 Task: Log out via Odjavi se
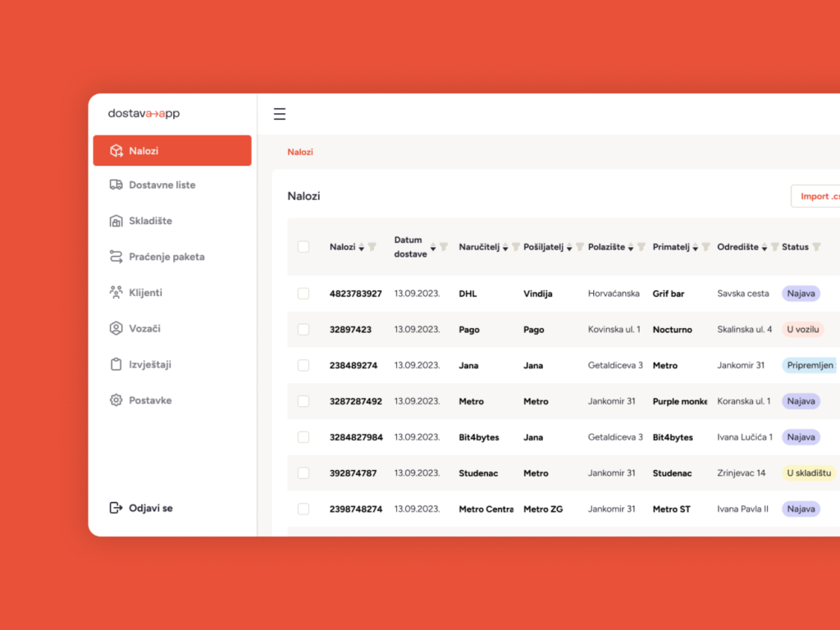[141, 508]
